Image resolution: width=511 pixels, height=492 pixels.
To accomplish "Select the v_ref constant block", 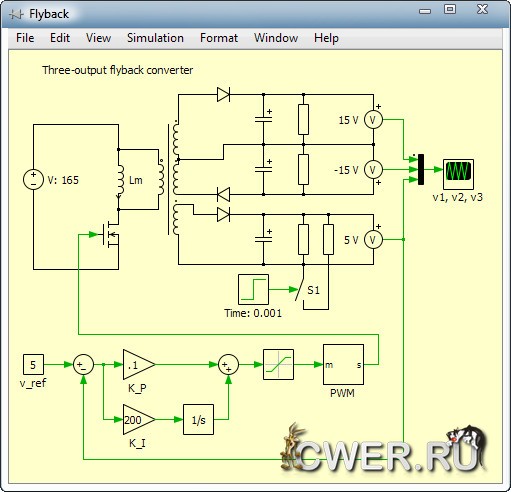I will (33, 364).
